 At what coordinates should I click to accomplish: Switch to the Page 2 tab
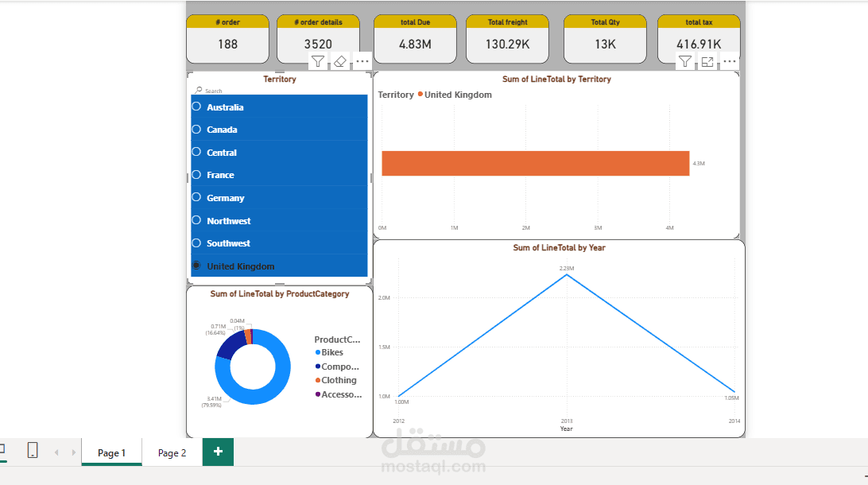(x=172, y=452)
